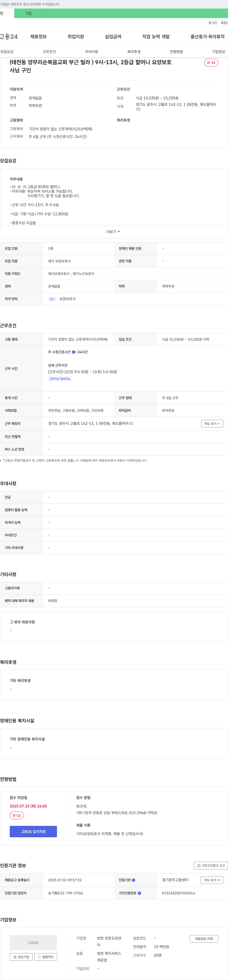Click the 관심기업 star button
Screen dimensions: 228x980
tap(21, 957)
